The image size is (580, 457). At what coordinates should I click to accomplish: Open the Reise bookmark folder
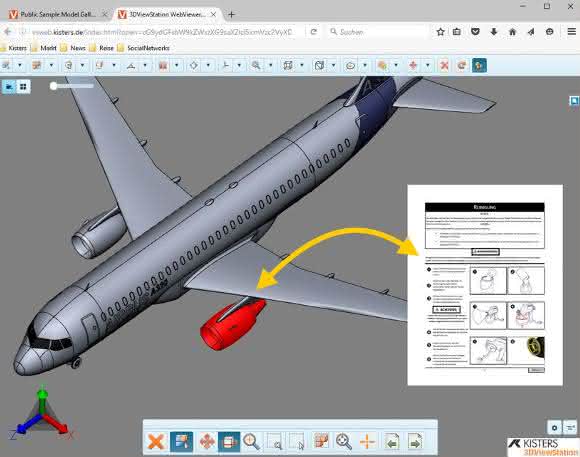(x=102, y=48)
